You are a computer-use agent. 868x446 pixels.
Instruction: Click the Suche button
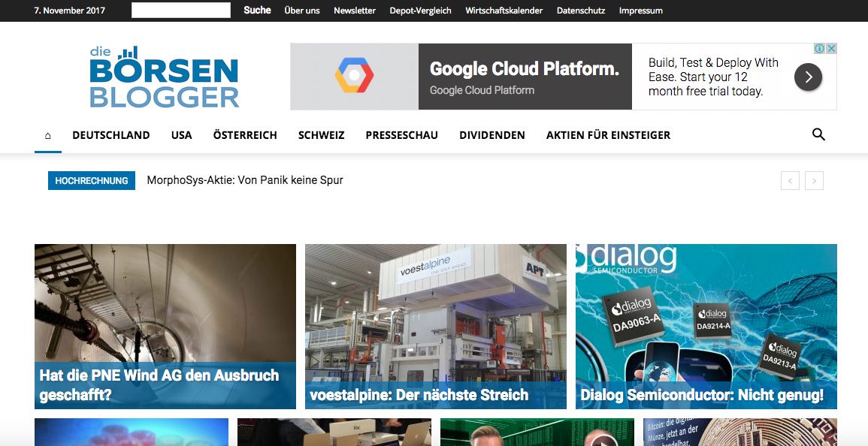click(x=258, y=10)
